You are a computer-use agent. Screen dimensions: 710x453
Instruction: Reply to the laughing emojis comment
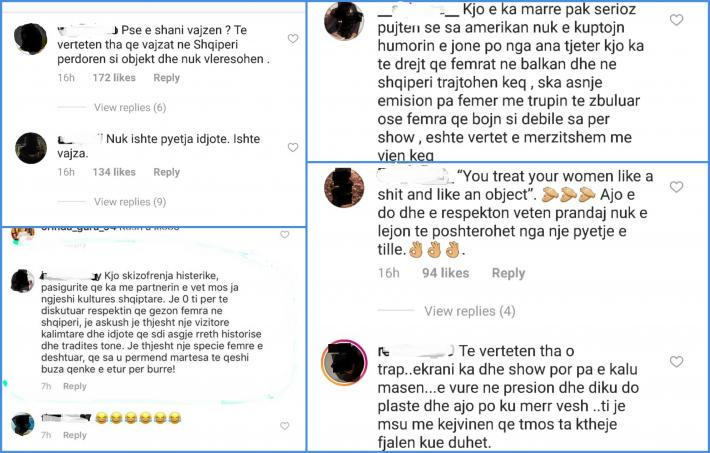tap(75, 435)
